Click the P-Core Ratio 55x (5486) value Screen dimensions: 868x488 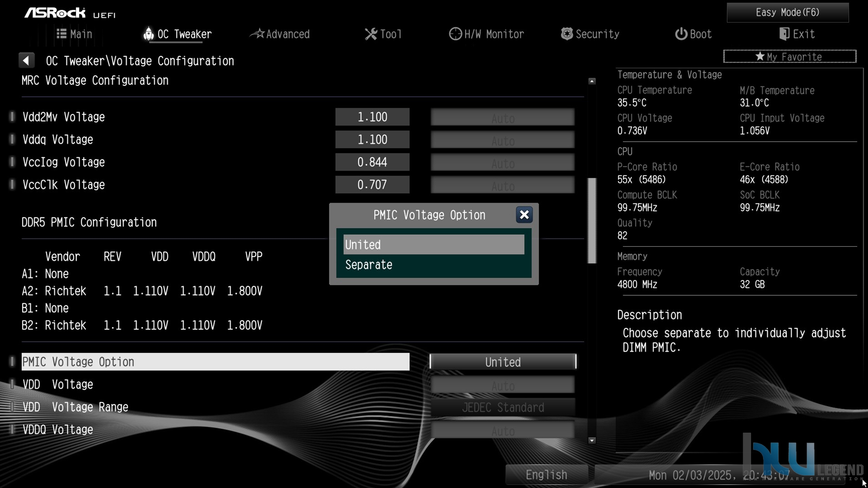pyautogui.click(x=641, y=179)
